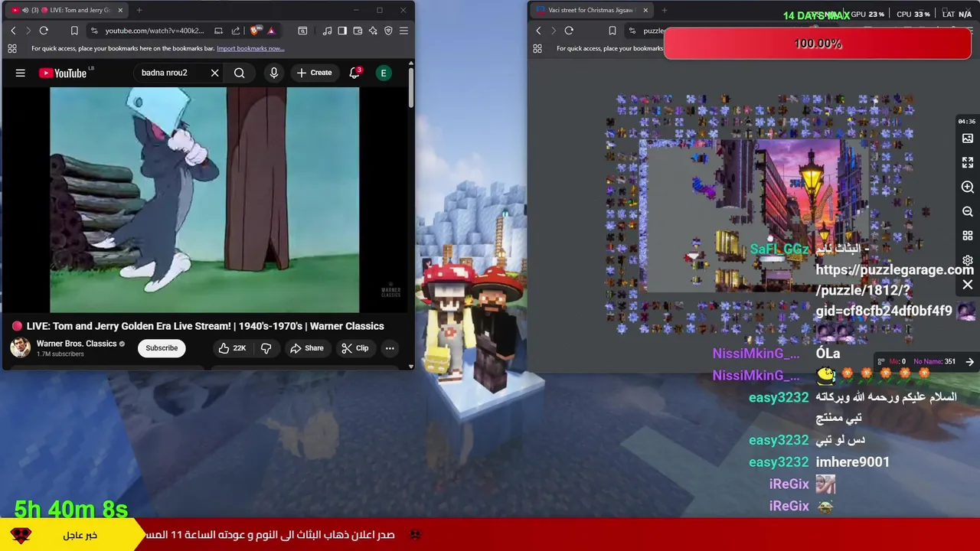Close the Vaci street jigsaw tab
This screenshot has height=551, width=980.
point(645,10)
